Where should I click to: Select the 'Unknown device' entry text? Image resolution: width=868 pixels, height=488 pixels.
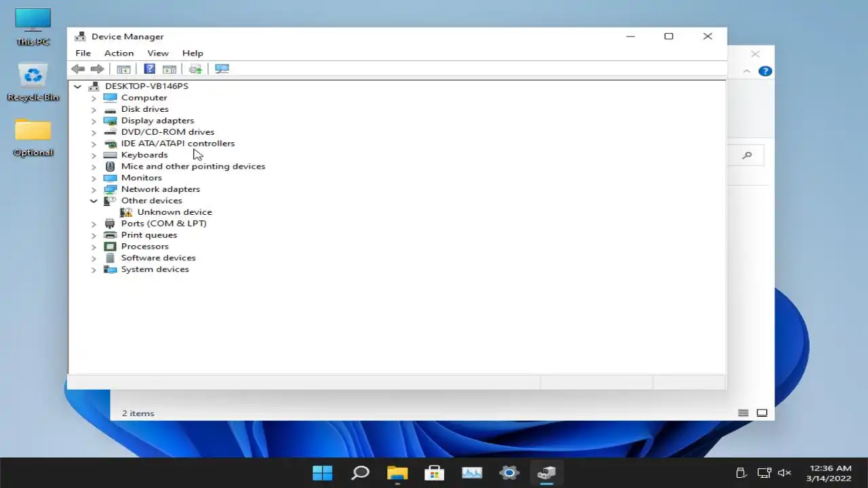tap(175, 212)
